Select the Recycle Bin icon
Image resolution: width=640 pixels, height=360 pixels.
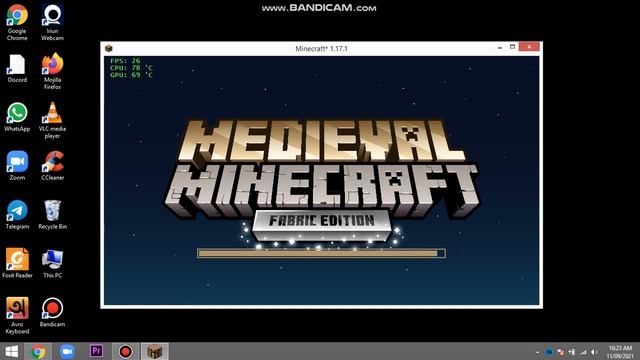[x=52, y=215]
